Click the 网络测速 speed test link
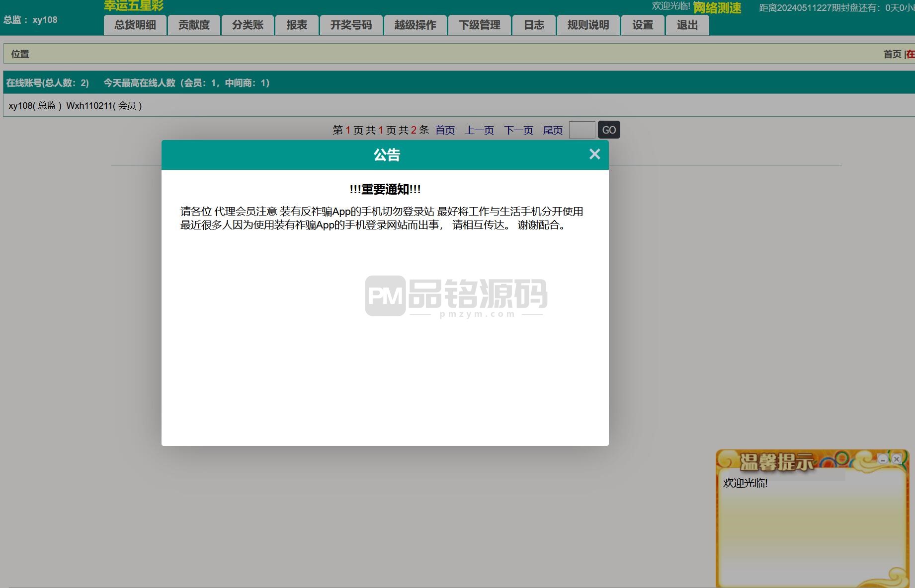The image size is (915, 588). [717, 8]
